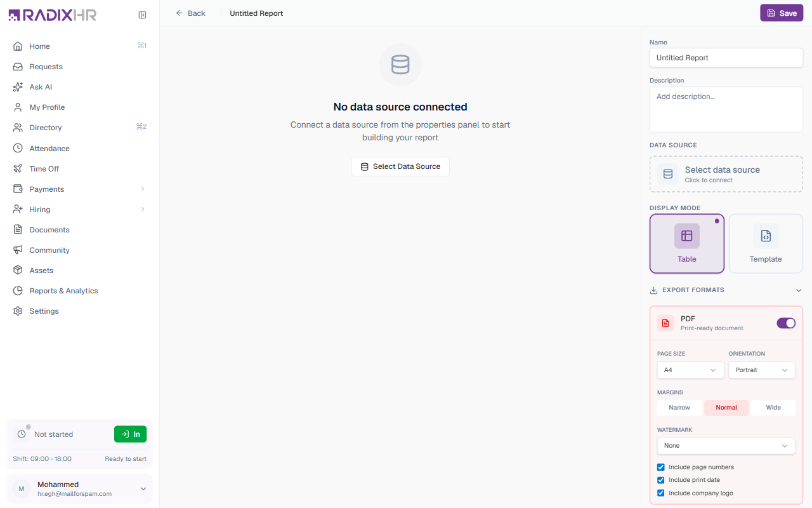Uncheck Include print date
The width and height of the screenshot is (812, 508).
pos(661,480)
